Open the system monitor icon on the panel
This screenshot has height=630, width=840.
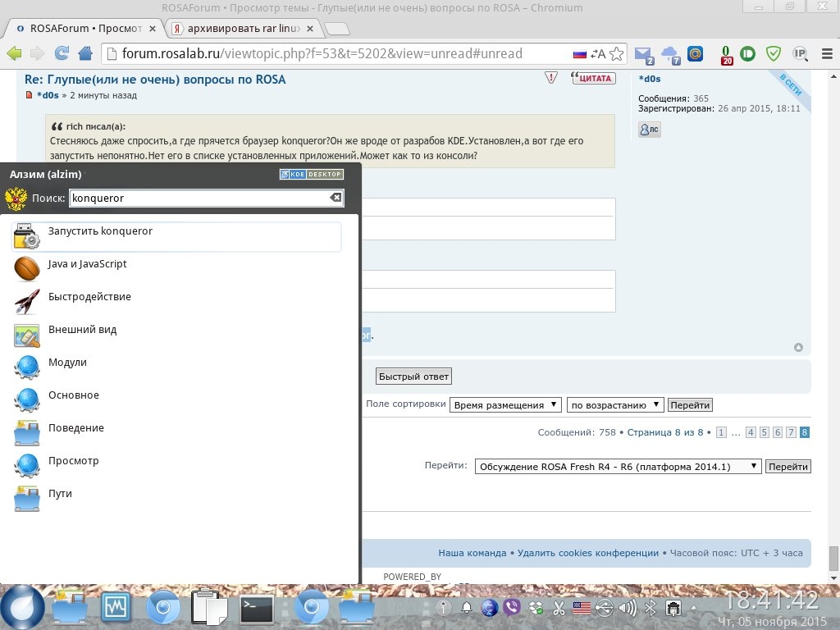click(116, 608)
